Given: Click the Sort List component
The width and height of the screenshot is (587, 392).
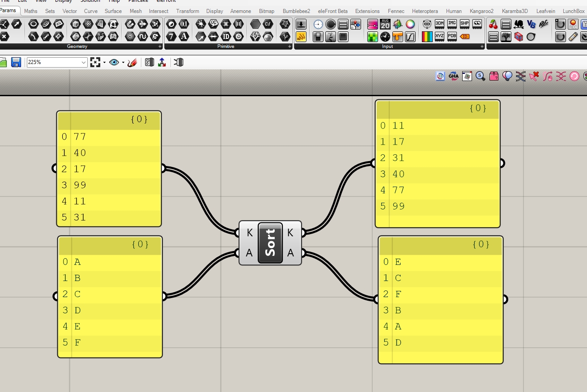Looking at the screenshot, I should (270, 243).
